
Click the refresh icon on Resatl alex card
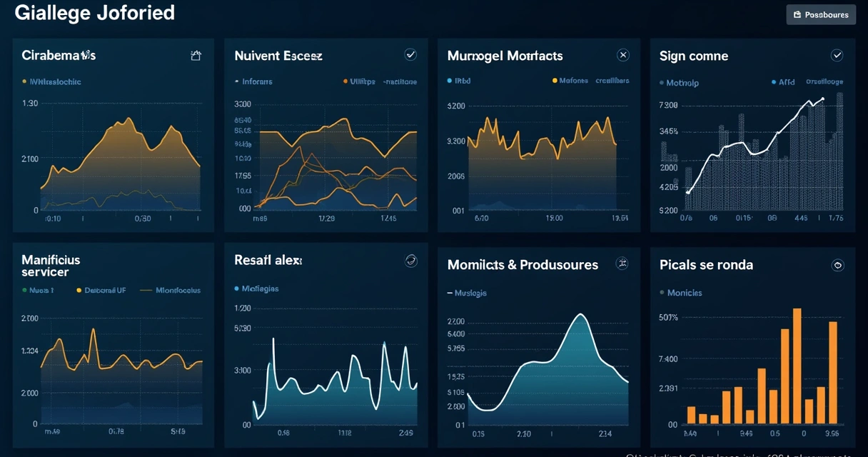pos(410,261)
